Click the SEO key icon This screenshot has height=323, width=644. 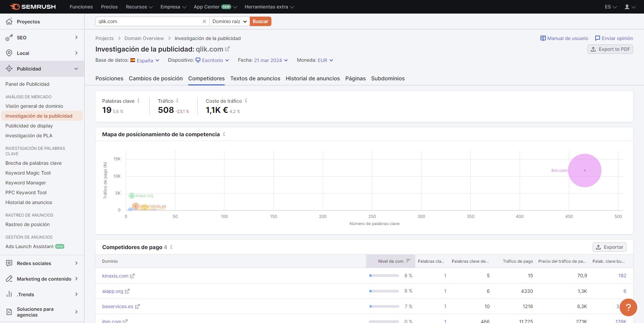coord(9,37)
